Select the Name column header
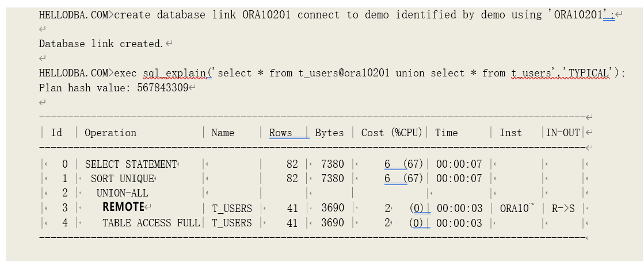This screenshot has height=266, width=644. pyautogui.click(x=223, y=133)
